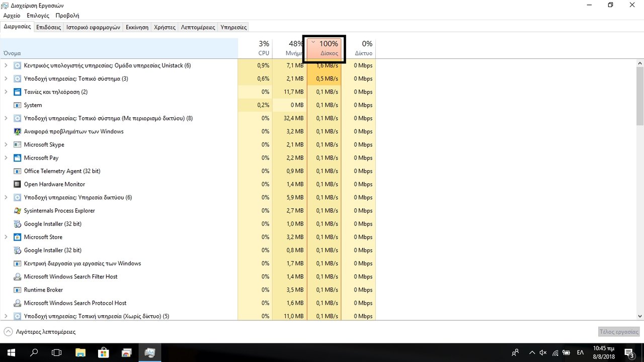Open Microsoft Store from the taskbar

[x=104, y=352]
